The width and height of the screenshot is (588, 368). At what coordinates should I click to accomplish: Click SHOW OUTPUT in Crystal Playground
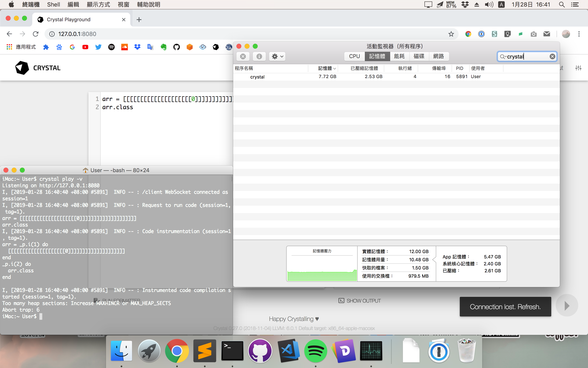[x=360, y=301]
